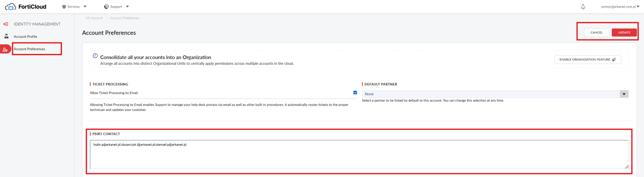Screen dimensions: 644x177
Task: Click the Services gear icon in header
Action: [x=64, y=6]
